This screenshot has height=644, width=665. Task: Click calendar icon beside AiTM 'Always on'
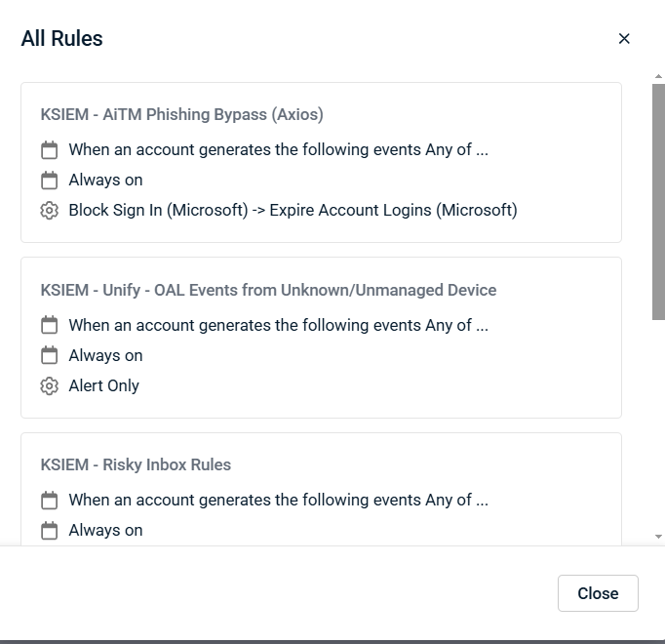(x=50, y=181)
